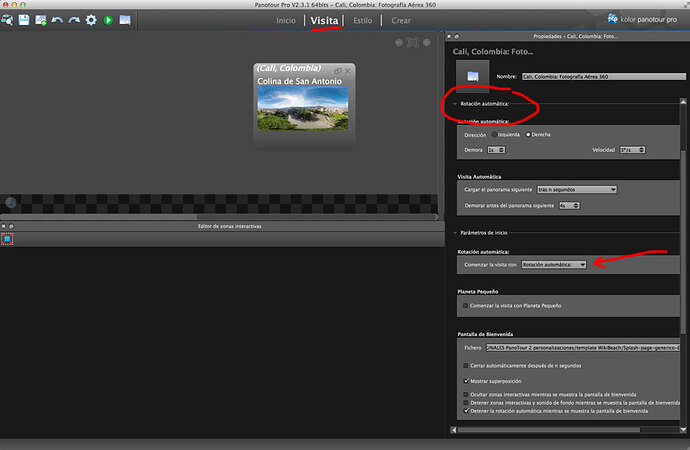Zoom in on the tour view

[x=426, y=42]
